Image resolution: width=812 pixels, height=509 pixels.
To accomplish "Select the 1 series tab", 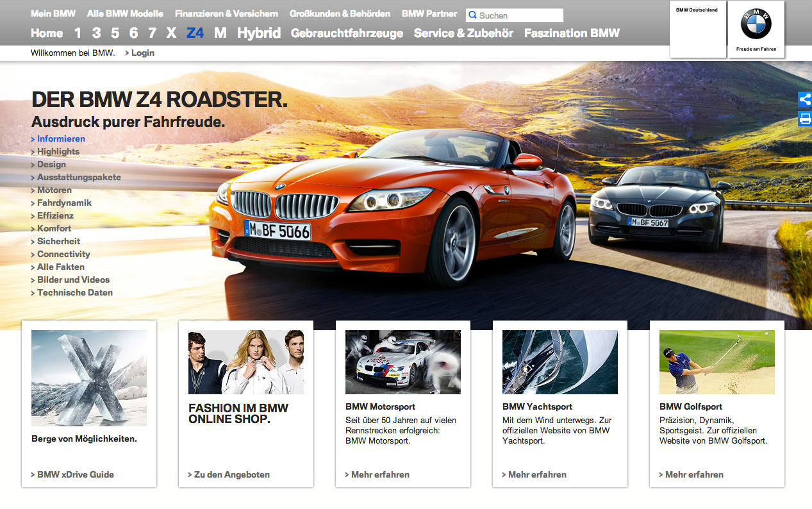I will (x=78, y=33).
